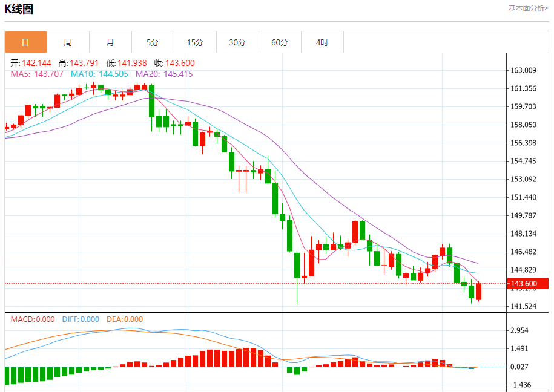Click the 收: 143.600 close value
Viewport: 554px width, 392px height.
174,63
